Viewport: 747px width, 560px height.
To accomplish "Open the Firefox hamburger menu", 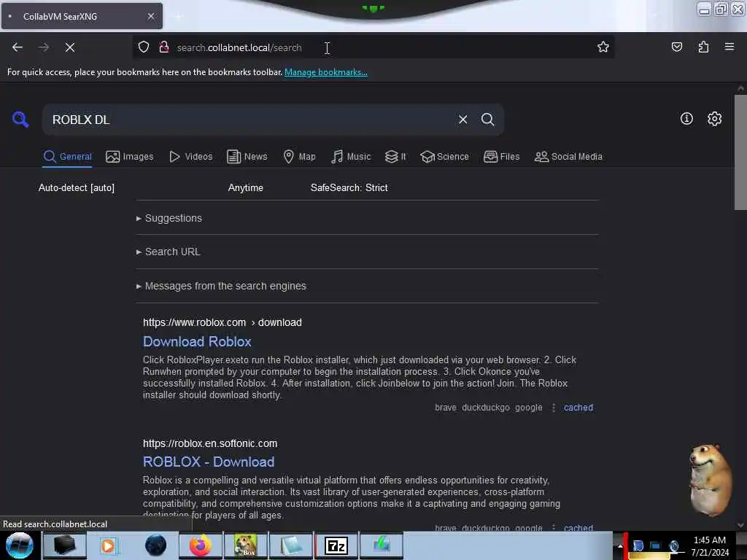I will click(729, 47).
